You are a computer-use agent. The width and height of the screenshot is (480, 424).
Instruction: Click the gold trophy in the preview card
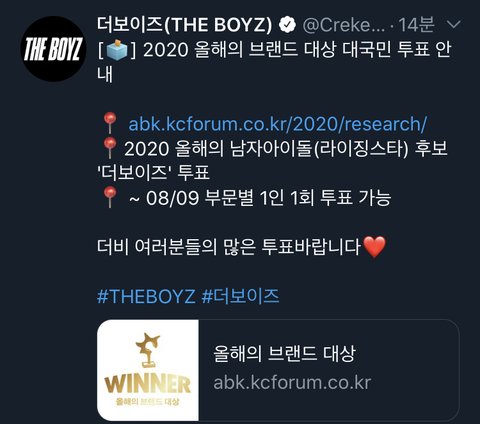tap(148, 350)
